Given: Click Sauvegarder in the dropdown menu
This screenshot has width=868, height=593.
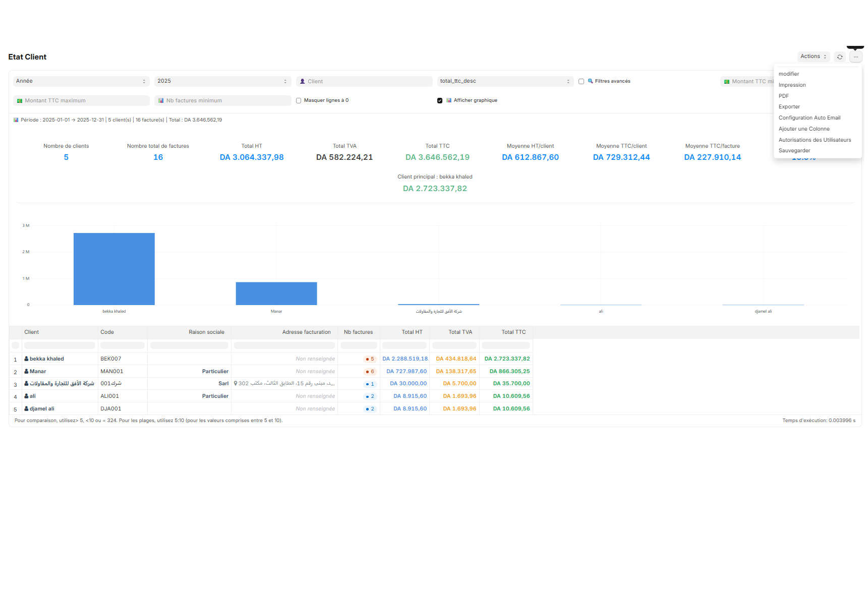Looking at the screenshot, I should [794, 150].
